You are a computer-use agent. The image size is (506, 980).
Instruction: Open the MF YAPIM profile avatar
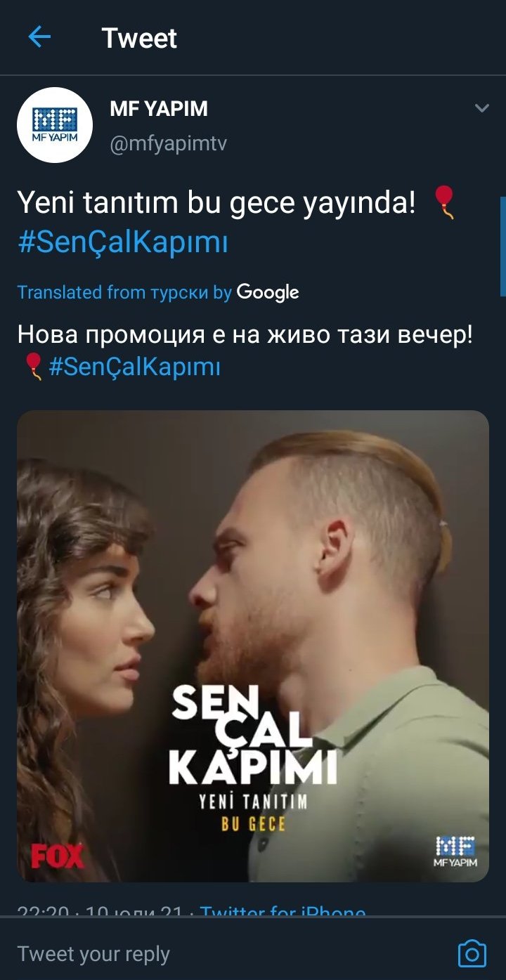(x=54, y=125)
